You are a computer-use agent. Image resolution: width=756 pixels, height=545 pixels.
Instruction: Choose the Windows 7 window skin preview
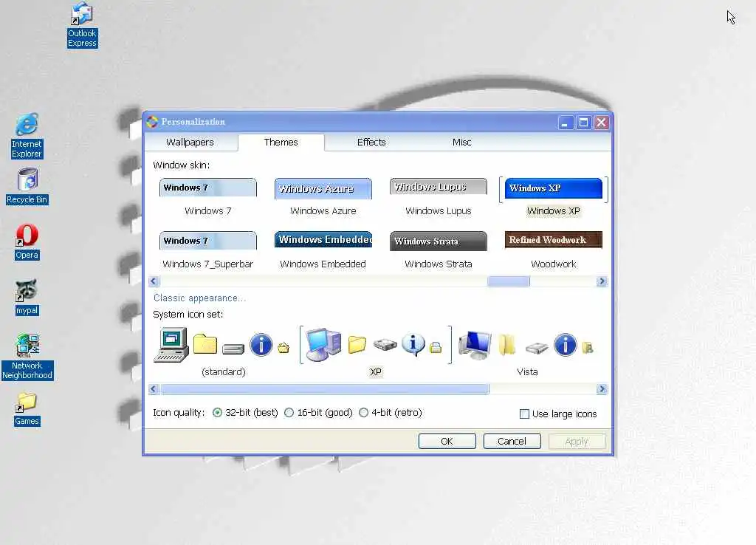(x=207, y=188)
